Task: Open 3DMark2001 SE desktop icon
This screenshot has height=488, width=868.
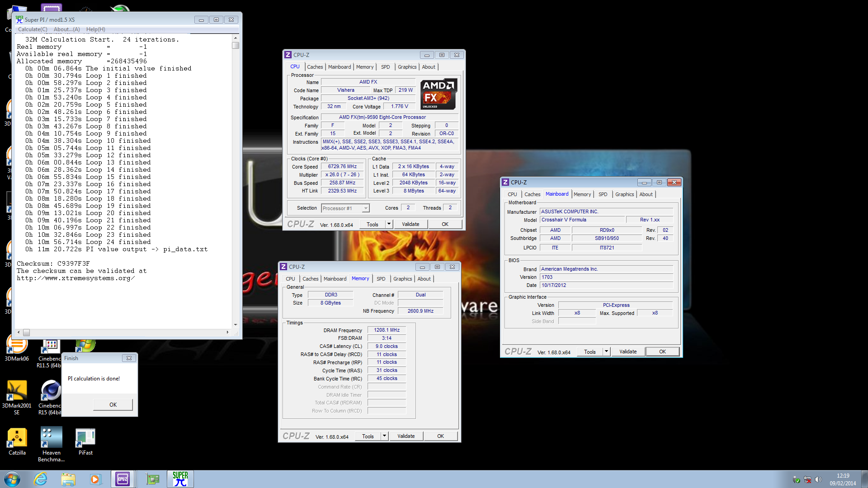Action: pyautogui.click(x=17, y=397)
